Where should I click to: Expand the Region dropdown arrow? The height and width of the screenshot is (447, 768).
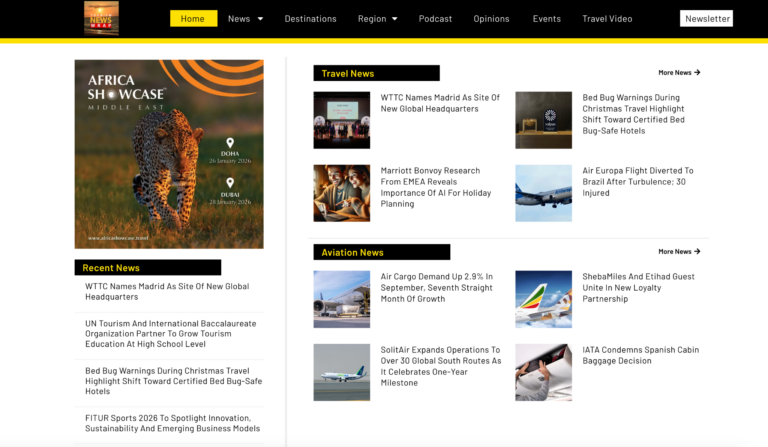tap(395, 19)
